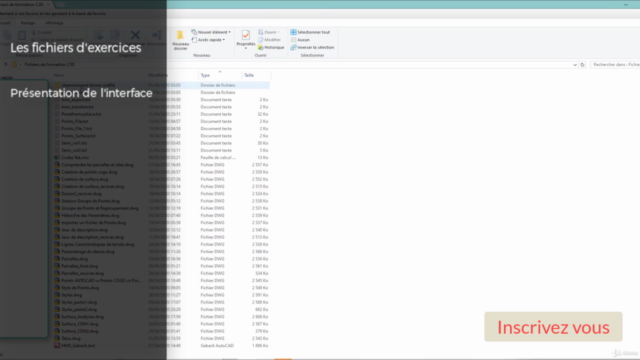
Task: Click Aucun in Sélectionner group
Action: point(300,40)
